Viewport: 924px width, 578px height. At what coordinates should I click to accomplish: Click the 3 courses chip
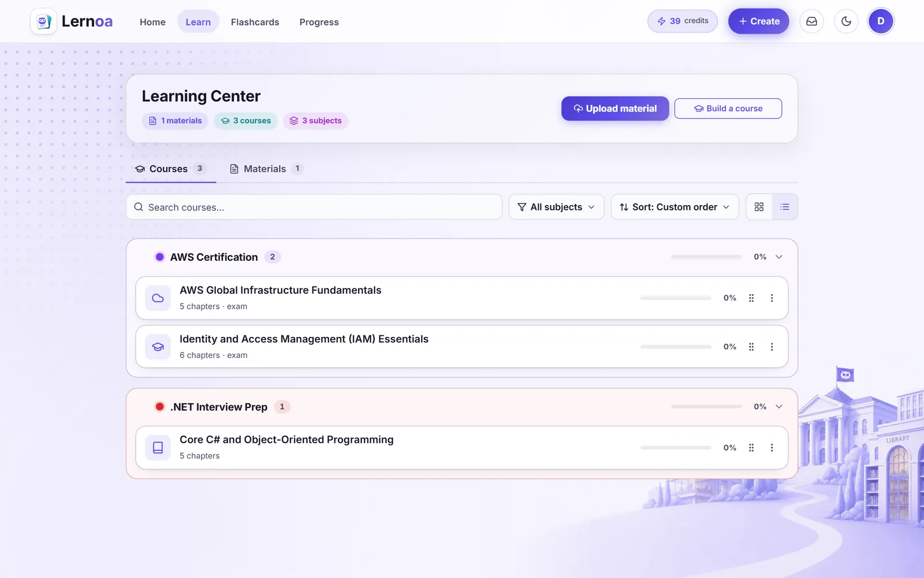click(245, 121)
